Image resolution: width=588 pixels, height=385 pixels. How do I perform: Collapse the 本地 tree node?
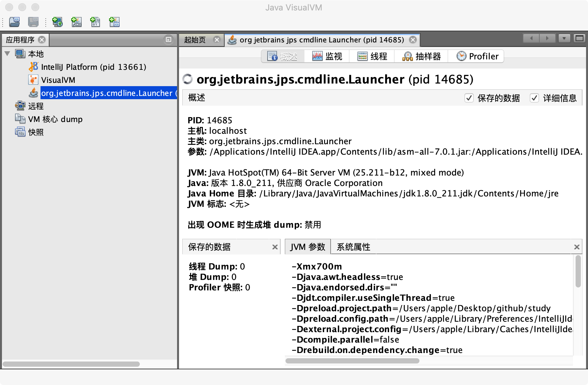click(8, 54)
